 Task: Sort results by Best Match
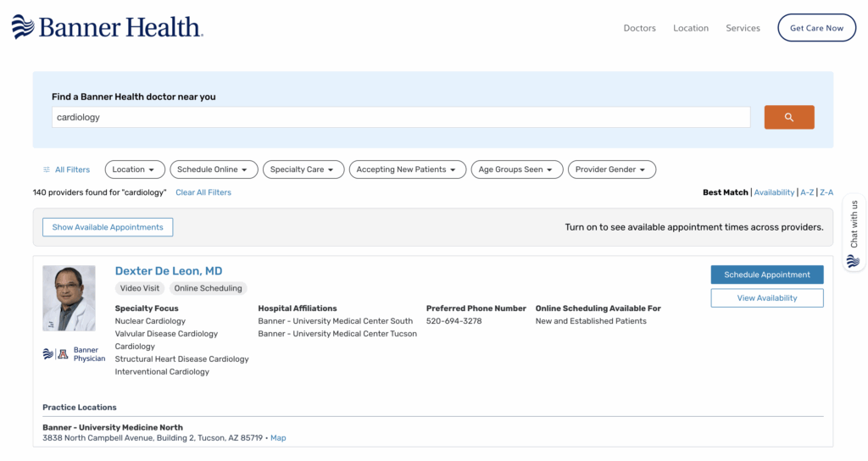pos(726,192)
